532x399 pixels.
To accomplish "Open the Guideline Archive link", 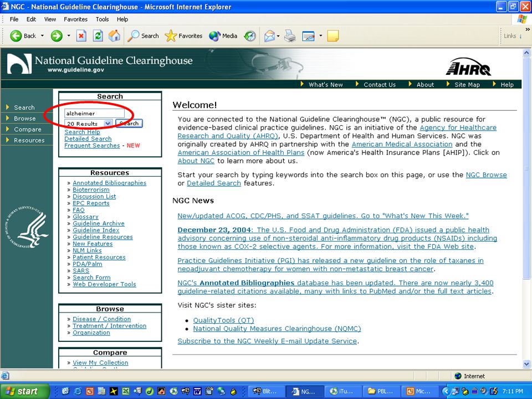I will (x=99, y=223).
